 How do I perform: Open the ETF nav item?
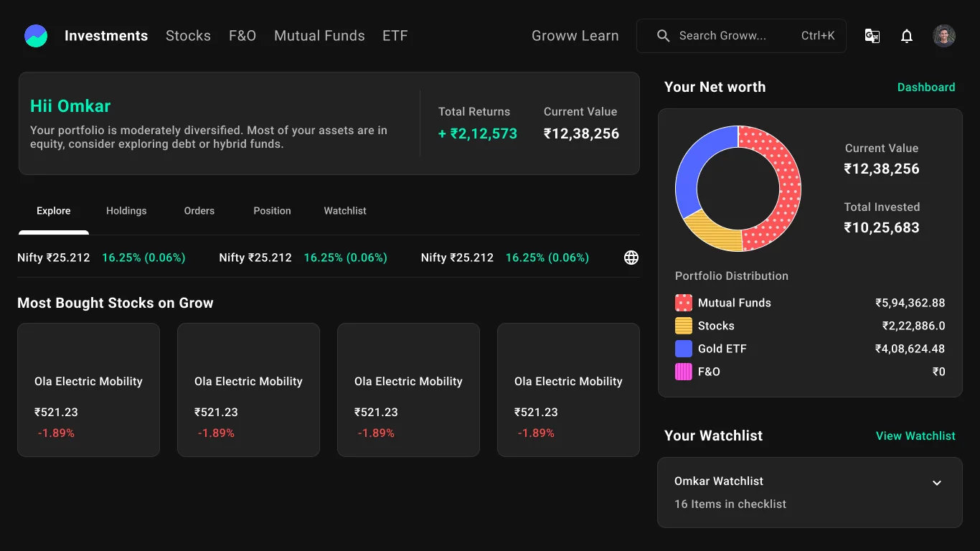[x=395, y=36]
